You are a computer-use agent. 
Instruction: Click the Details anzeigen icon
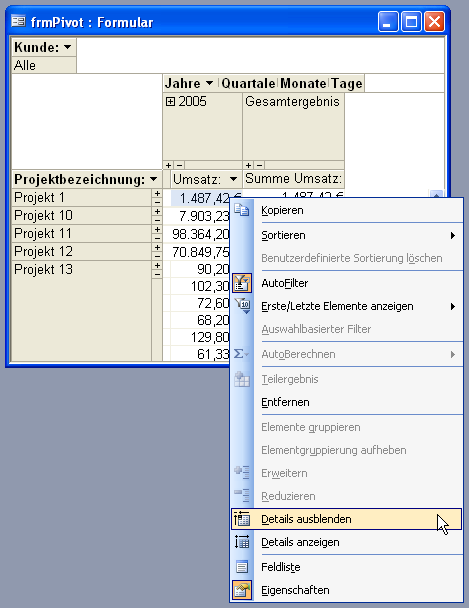(x=242, y=542)
